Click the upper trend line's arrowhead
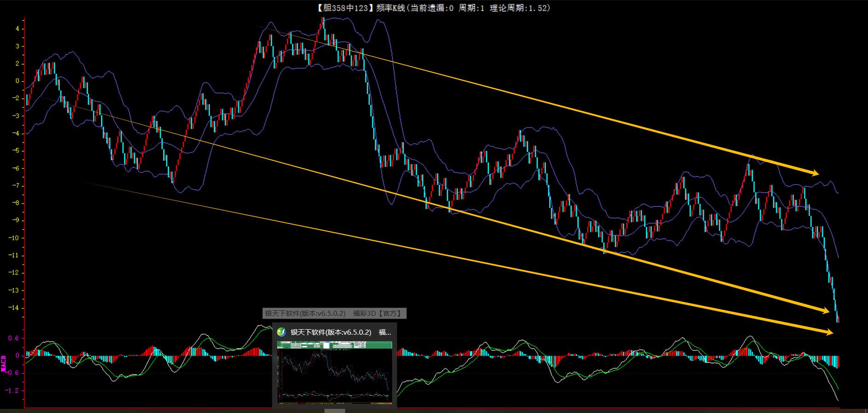Image resolution: width=868 pixels, height=413 pixels. 814,173
